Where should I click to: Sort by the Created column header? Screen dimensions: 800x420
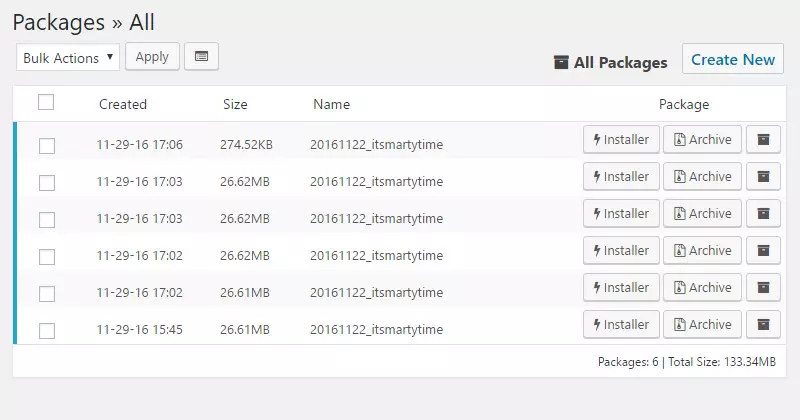coord(123,104)
